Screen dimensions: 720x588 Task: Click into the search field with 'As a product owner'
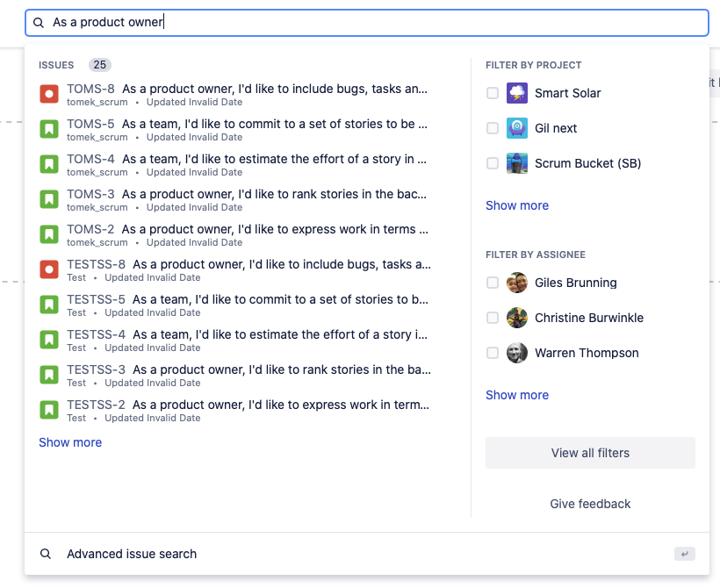(367, 23)
